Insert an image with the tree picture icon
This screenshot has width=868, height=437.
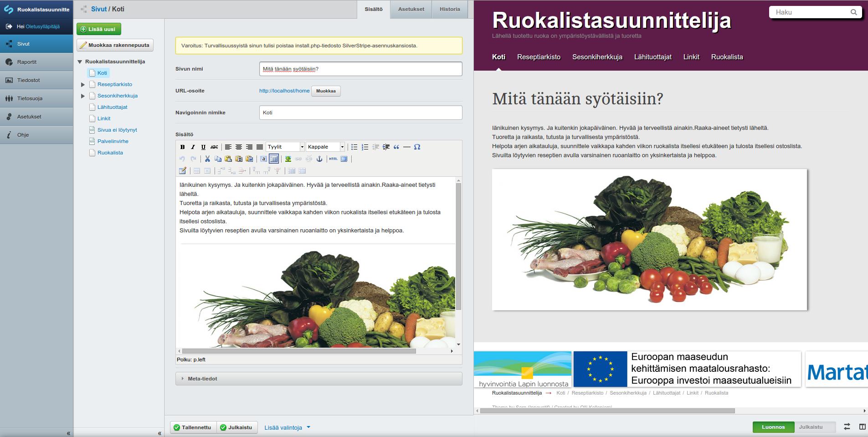[x=288, y=159]
